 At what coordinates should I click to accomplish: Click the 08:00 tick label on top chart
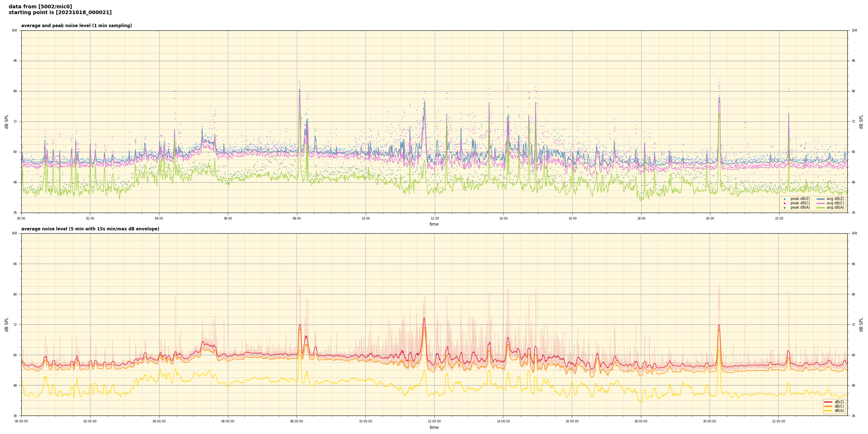[x=297, y=218]
